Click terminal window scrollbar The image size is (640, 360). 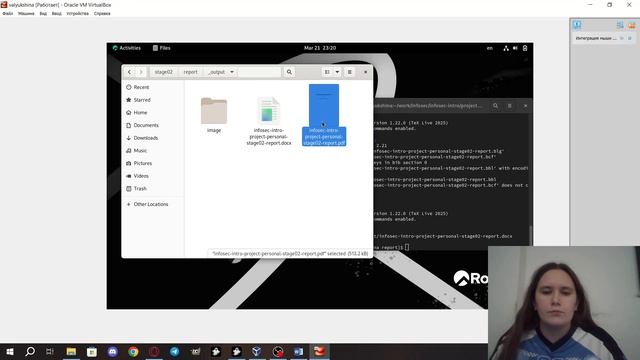tap(530, 236)
